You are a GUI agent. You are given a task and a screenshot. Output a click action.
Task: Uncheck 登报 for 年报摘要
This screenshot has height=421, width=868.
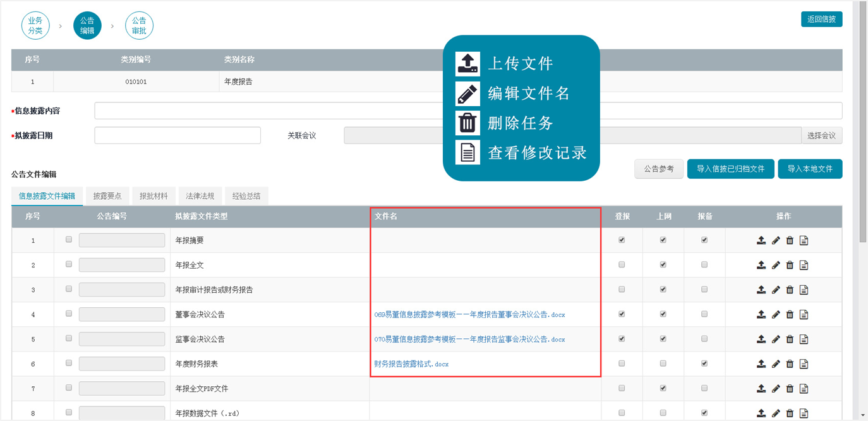tap(622, 240)
